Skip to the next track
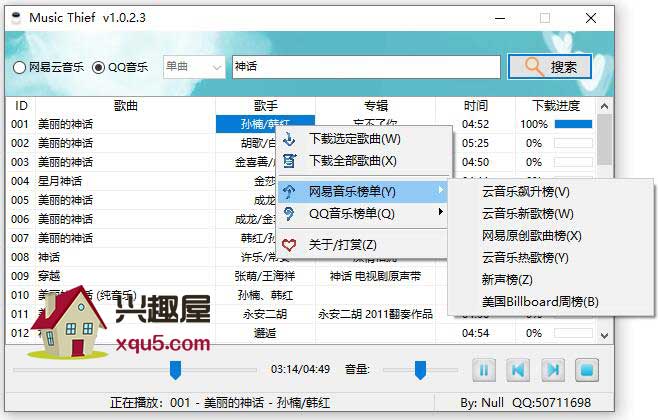Viewport: 658px width, 420px height. coord(553,370)
